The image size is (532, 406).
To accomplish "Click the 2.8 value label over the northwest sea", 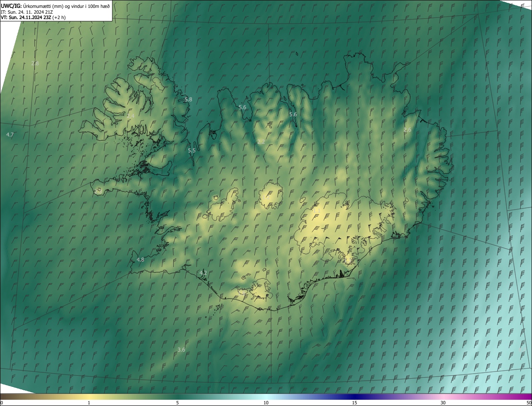I will tap(35, 64).
